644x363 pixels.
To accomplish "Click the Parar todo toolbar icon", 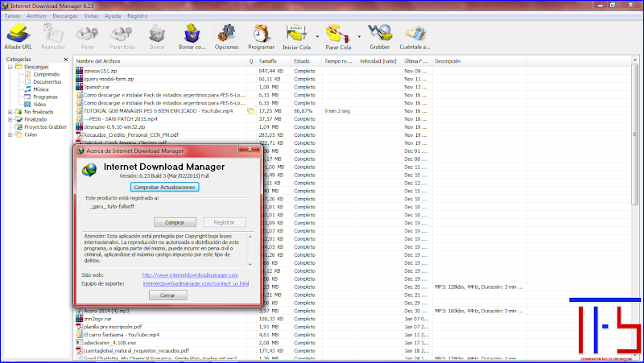I will point(122,34).
